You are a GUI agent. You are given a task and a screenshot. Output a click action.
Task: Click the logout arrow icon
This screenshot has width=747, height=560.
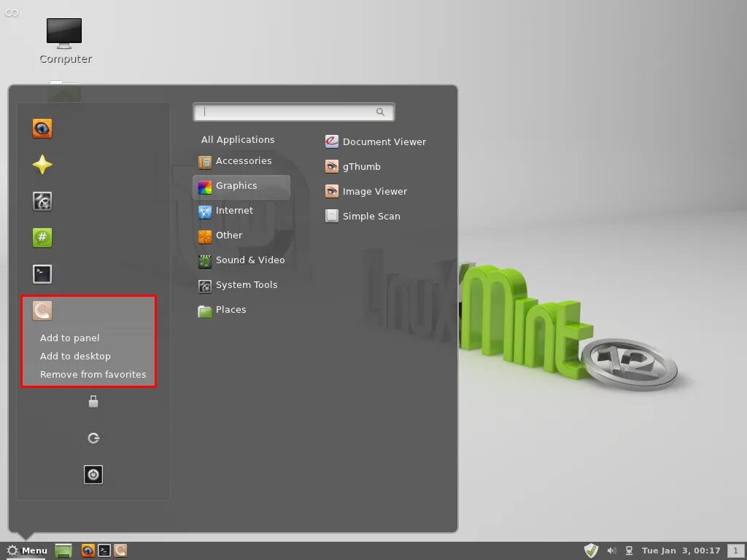coord(93,438)
